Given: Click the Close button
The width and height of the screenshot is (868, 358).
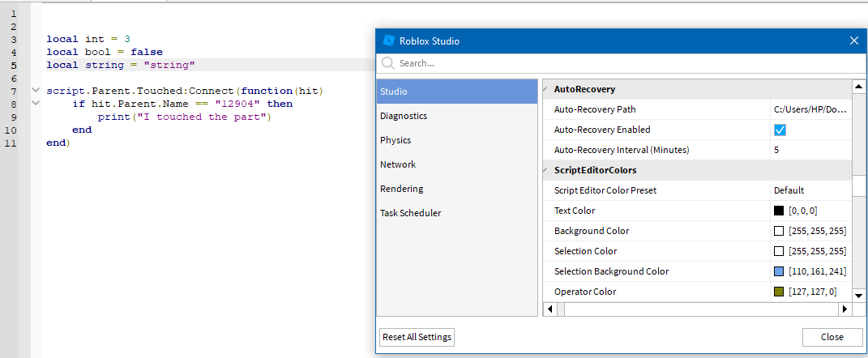Looking at the screenshot, I should click(832, 337).
